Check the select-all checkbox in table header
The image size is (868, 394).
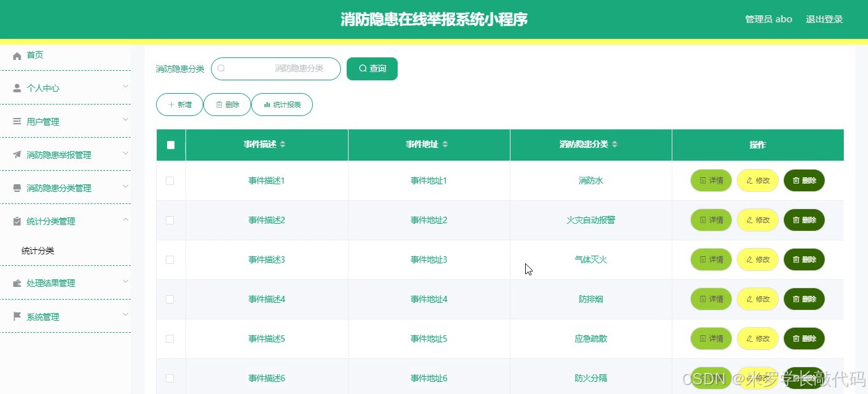(x=170, y=145)
